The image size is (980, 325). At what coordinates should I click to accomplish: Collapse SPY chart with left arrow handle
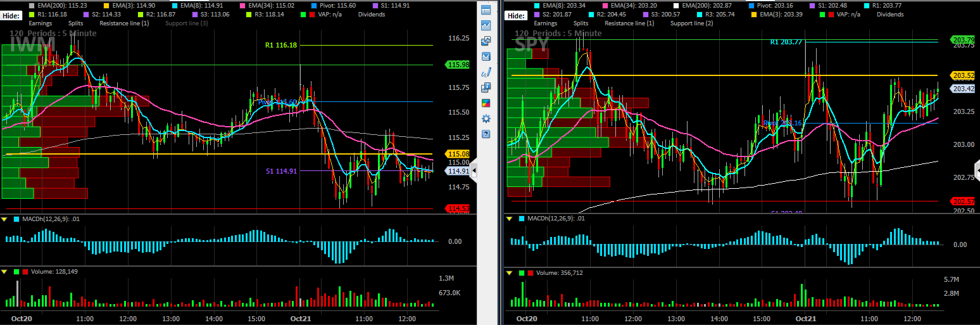[x=977, y=170]
